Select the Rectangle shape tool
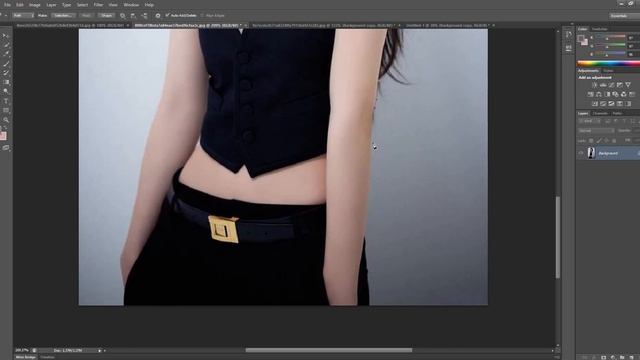The width and height of the screenshot is (640, 360). 6,110
